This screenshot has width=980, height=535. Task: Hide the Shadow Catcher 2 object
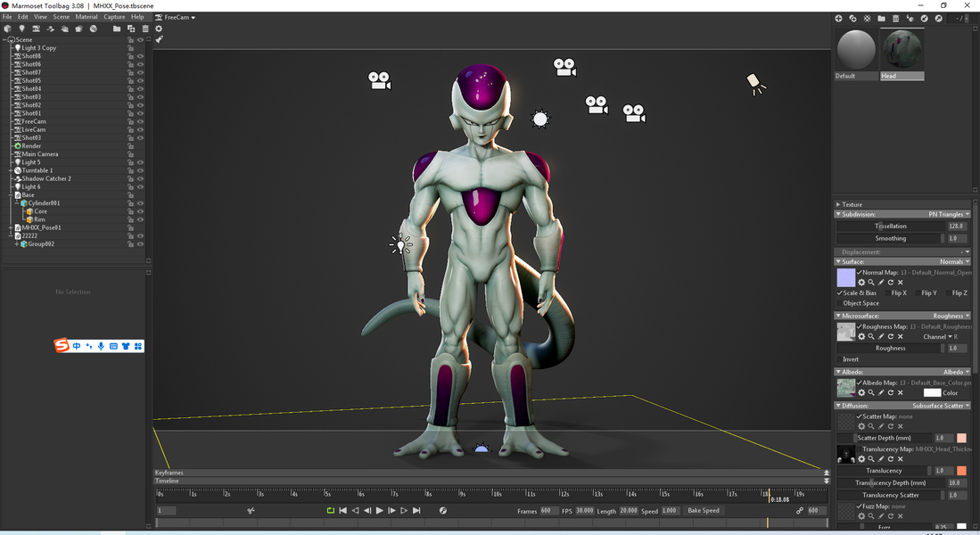coord(140,178)
